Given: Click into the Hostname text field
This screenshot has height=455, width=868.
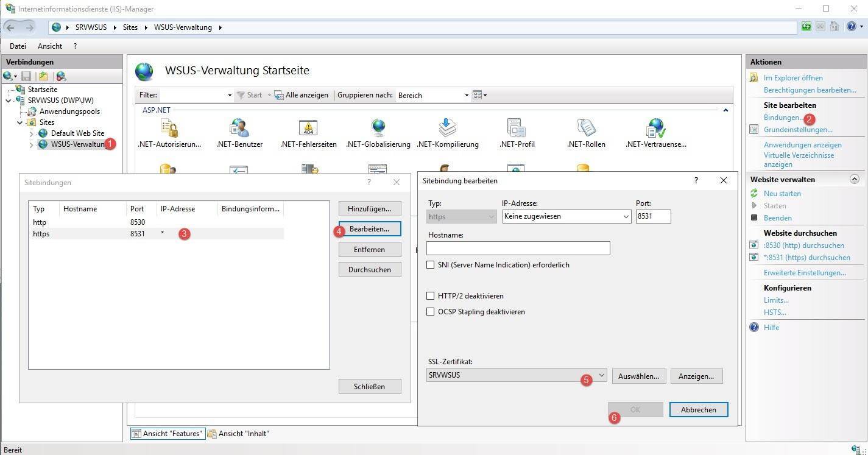Looking at the screenshot, I should 518,248.
